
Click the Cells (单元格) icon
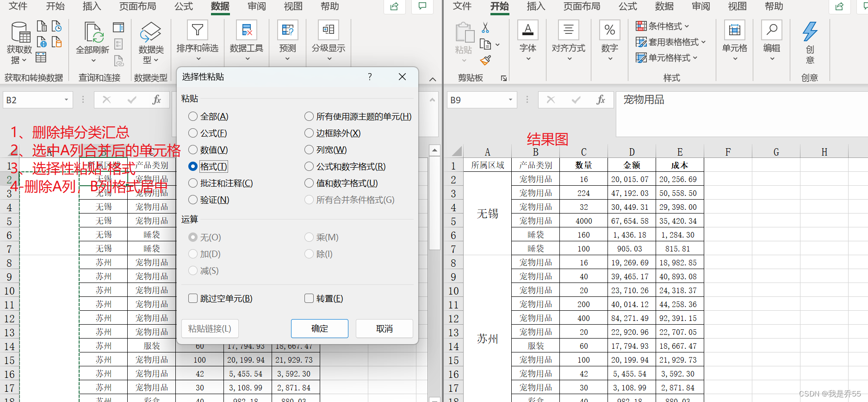click(x=735, y=30)
